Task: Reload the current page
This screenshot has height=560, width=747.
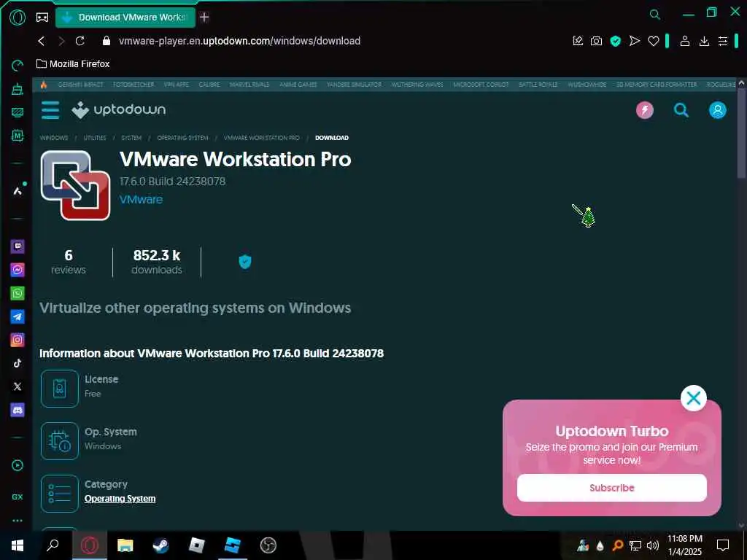Action: [x=80, y=41]
